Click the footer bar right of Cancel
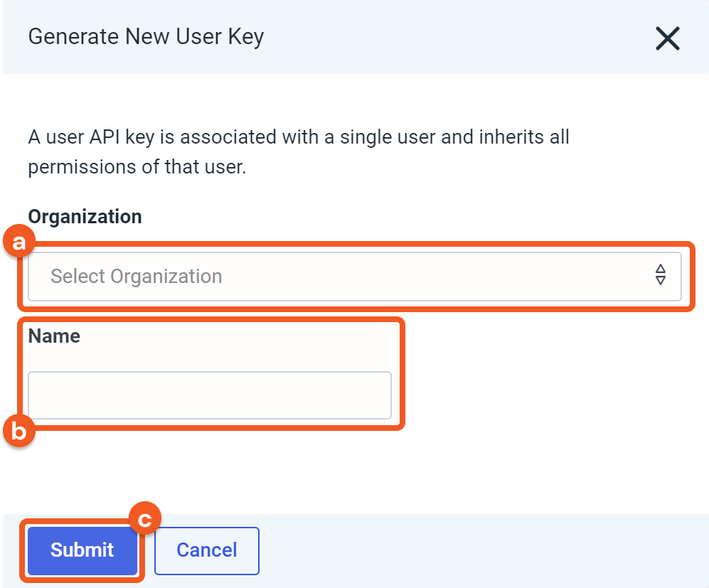The width and height of the screenshot is (709, 588). [484, 550]
